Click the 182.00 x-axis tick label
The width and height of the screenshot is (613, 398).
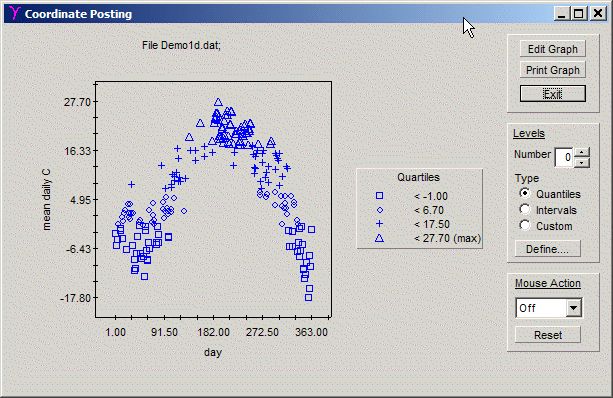(213, 332)
